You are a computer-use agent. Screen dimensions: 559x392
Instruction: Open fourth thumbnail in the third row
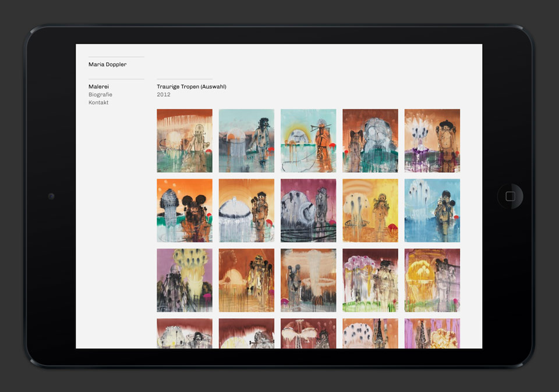pos(370,280)
